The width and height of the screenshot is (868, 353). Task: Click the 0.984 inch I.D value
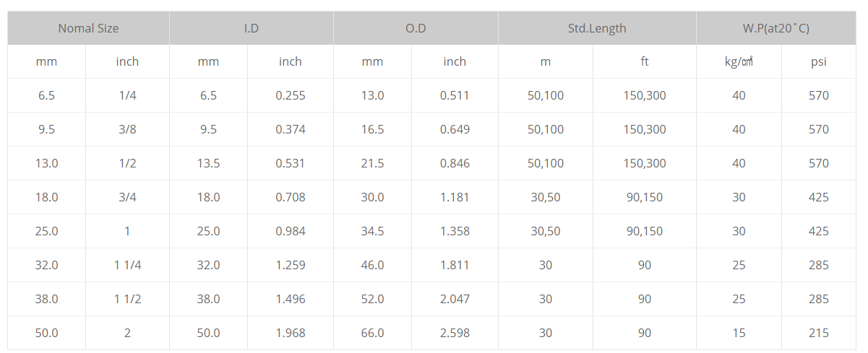[x=291, y=232]
